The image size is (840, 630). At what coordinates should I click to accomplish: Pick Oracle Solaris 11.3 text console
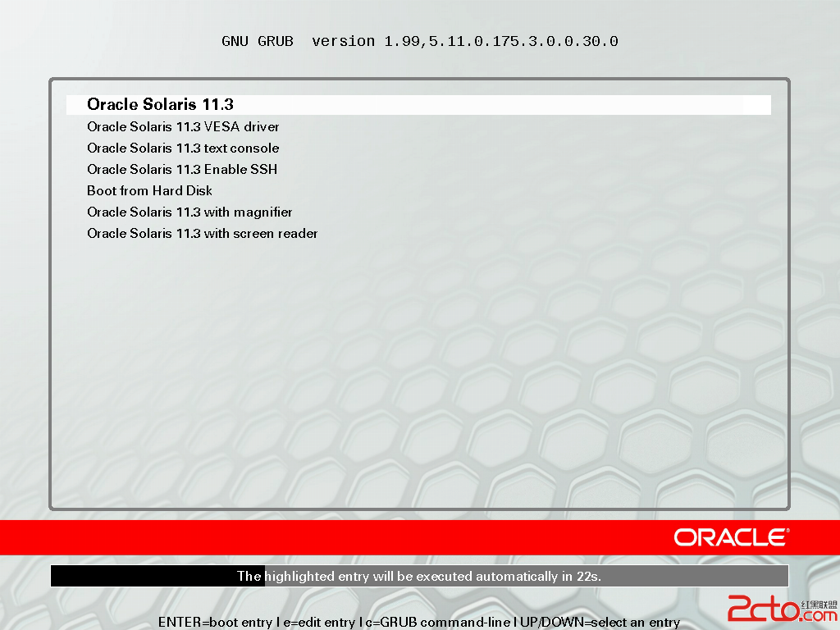pyautogui.click(x=183, y=148)
